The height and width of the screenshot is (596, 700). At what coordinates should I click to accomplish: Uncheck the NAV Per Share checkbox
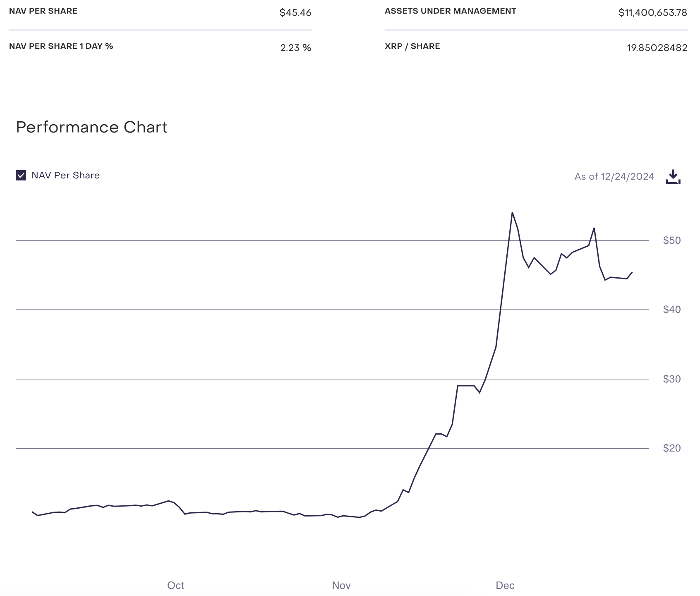pos(21,175)
